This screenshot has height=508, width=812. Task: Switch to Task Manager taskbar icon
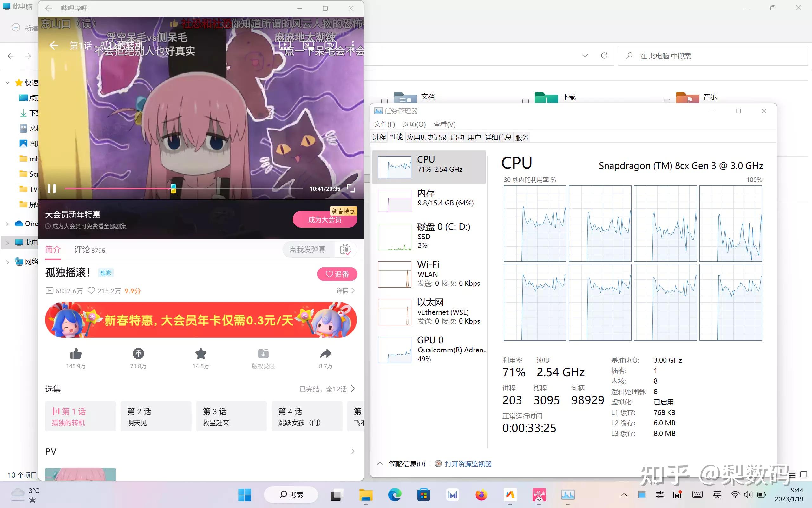(x=568, y=495)
